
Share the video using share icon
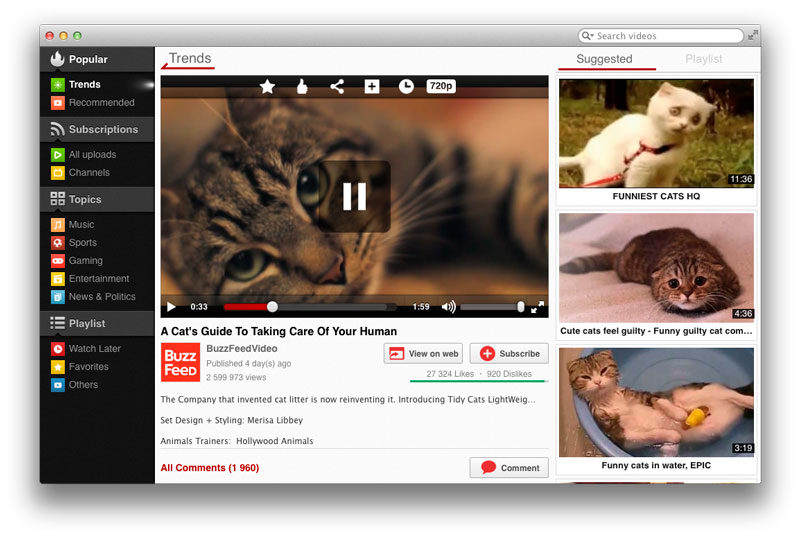click(337, 86)
